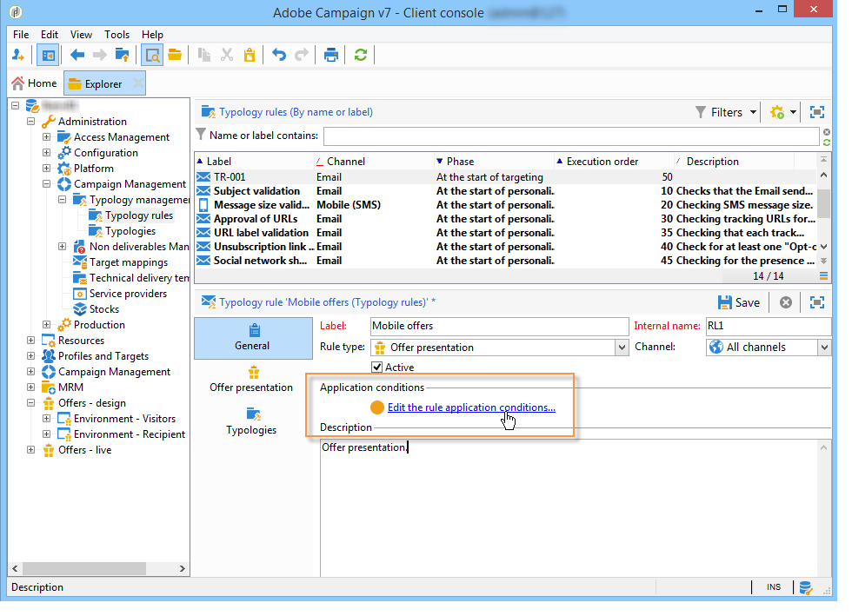The height and width of the screenshot is (616, 852).
Task: Toggle the Active checkbox
Action: (x=377, y=368)
